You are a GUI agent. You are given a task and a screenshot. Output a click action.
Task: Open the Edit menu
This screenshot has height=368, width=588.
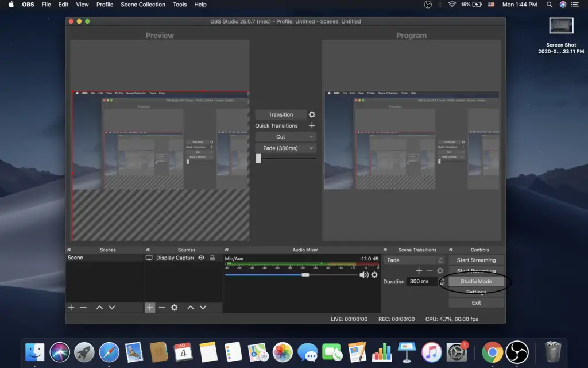[63, 5]
